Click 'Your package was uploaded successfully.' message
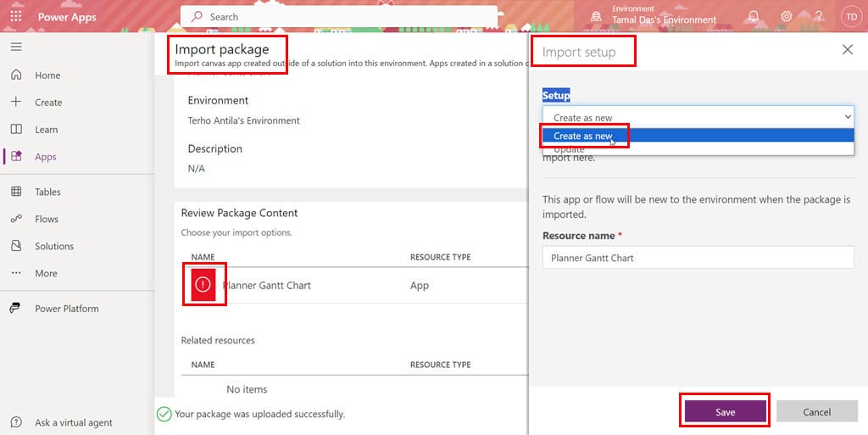Image resolution: width=868 pixels, height=435 pixels. click(x=259, y=414)
